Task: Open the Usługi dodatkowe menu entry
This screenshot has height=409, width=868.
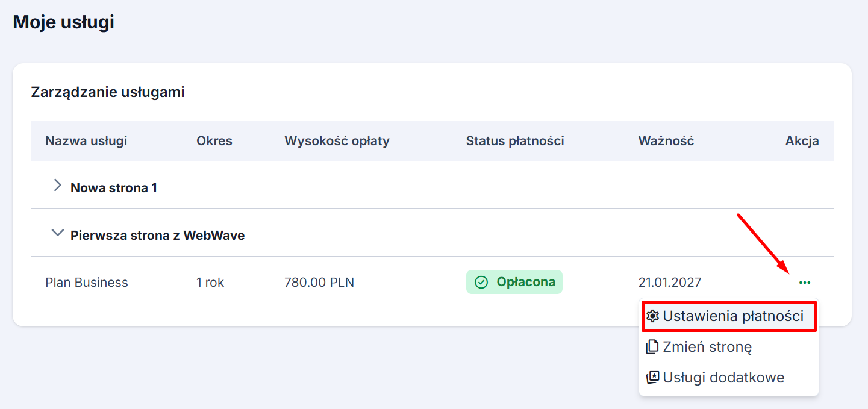Action: pos(723,378)
